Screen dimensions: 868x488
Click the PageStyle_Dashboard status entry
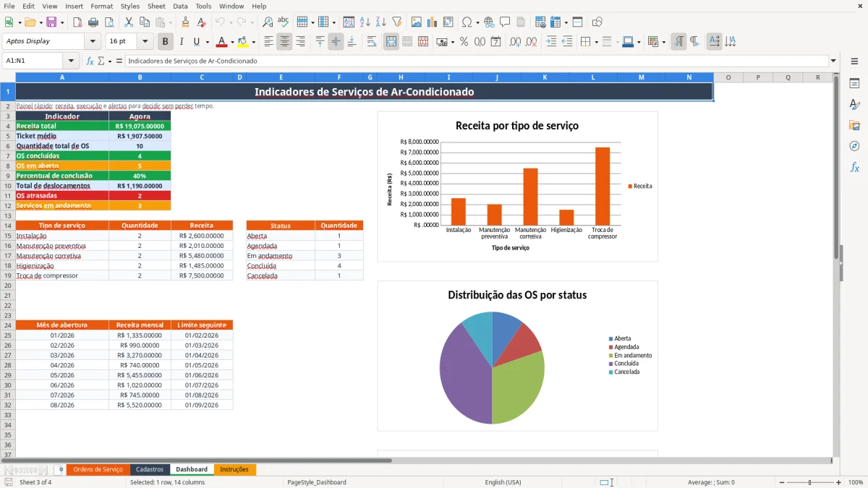(x=317, y=482)
